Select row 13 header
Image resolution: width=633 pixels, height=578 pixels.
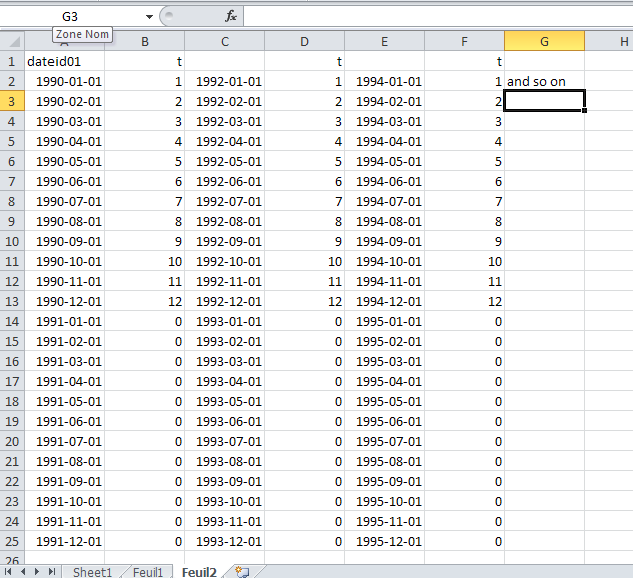pyautogui.click(x=12, y=302)
